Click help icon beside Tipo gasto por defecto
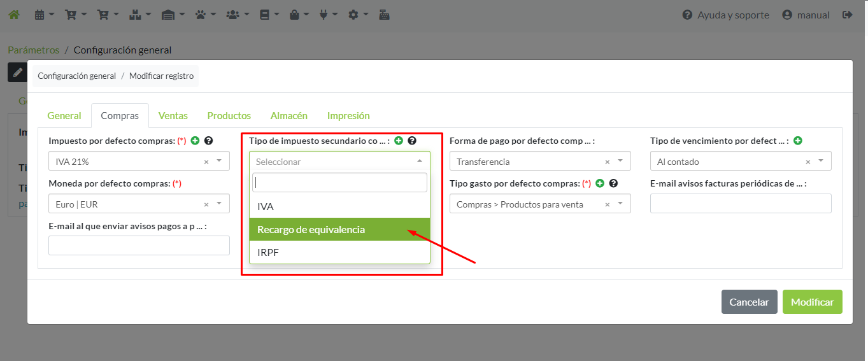This screenshot has height=361, width=868. click(613, 183)
